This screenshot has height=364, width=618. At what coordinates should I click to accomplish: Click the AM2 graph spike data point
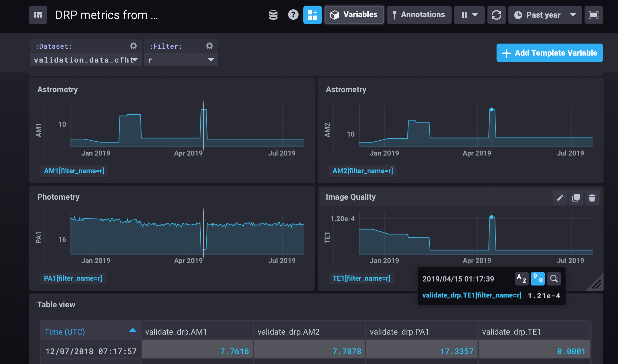(491, 110)
